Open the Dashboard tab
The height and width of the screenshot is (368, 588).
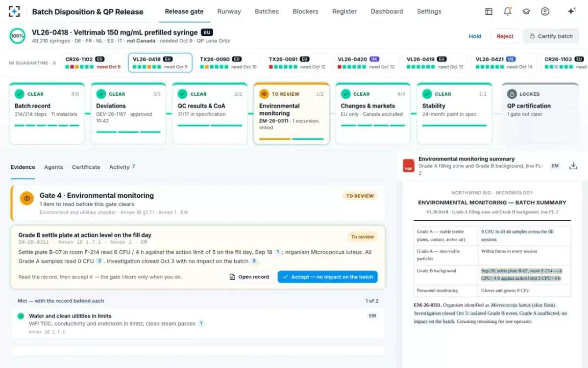point(387,11)
